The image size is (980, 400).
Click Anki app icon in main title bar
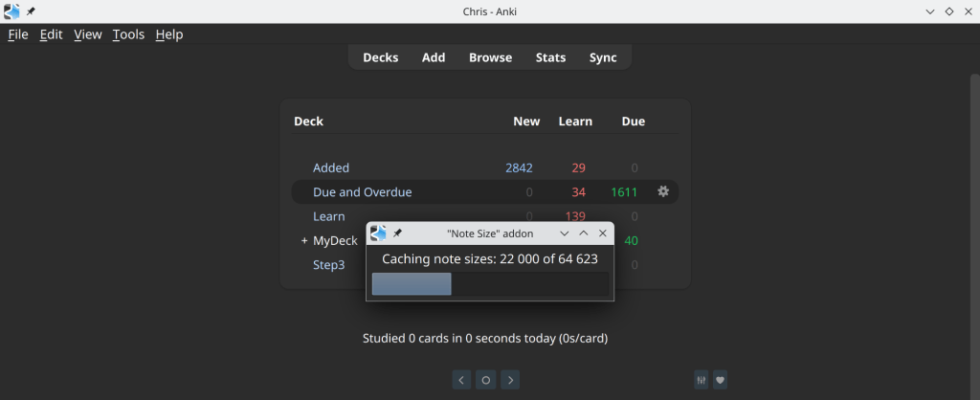pos(11,11)
